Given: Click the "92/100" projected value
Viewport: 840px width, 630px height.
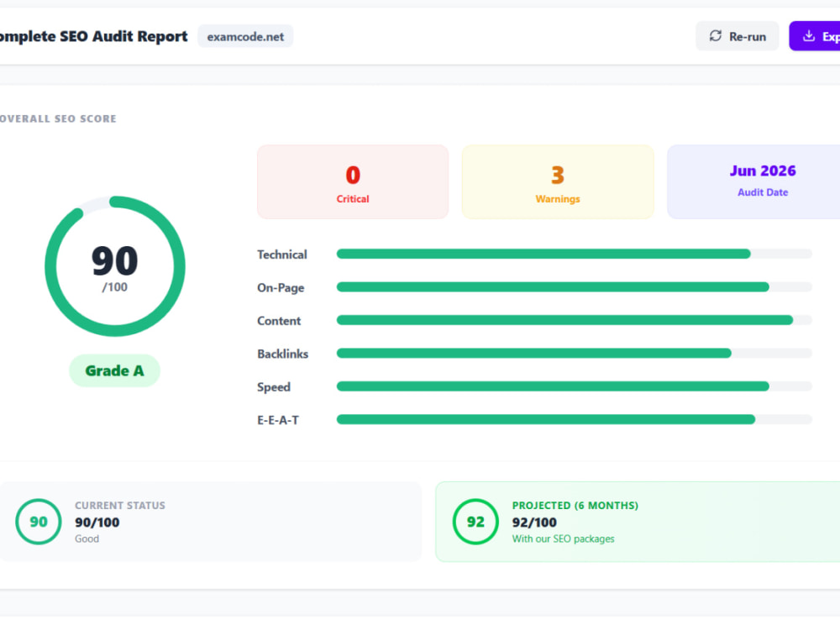Looking at the screenshot, I should click(534, 522).
